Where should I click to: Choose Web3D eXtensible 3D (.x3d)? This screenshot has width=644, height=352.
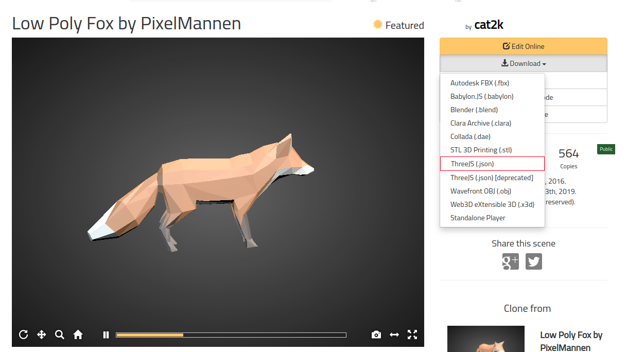492,204
